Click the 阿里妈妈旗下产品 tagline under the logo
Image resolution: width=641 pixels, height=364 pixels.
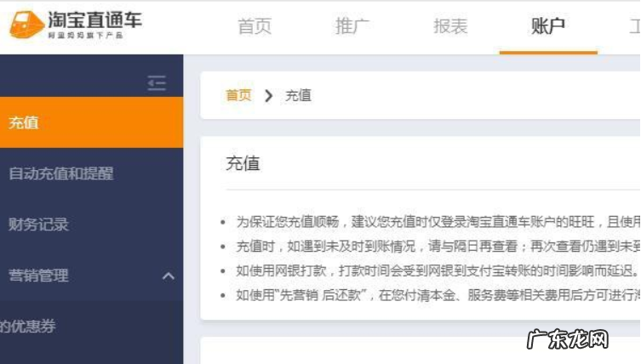click(x=85, y=35)
